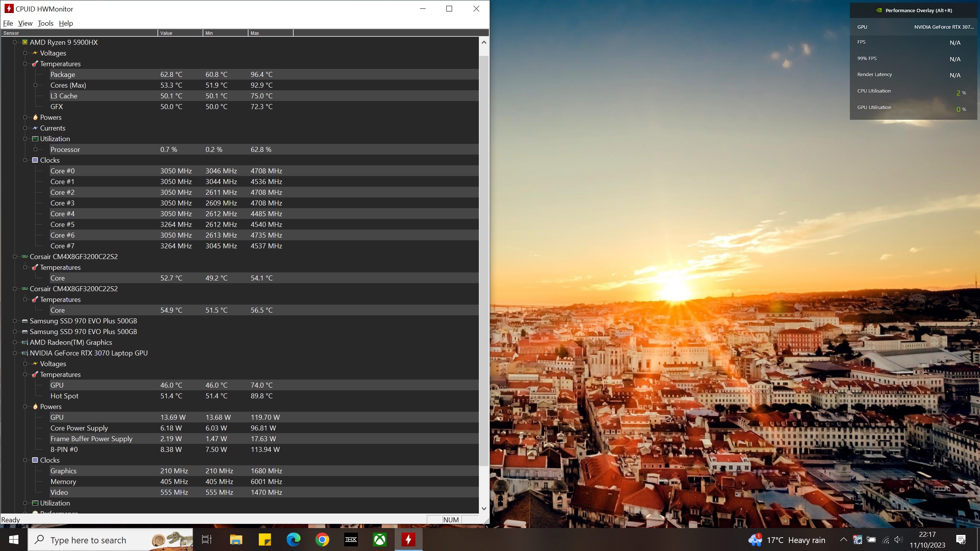Open the Help menu
The height and width of the screenshot is (551, 980).
(66, 23)
